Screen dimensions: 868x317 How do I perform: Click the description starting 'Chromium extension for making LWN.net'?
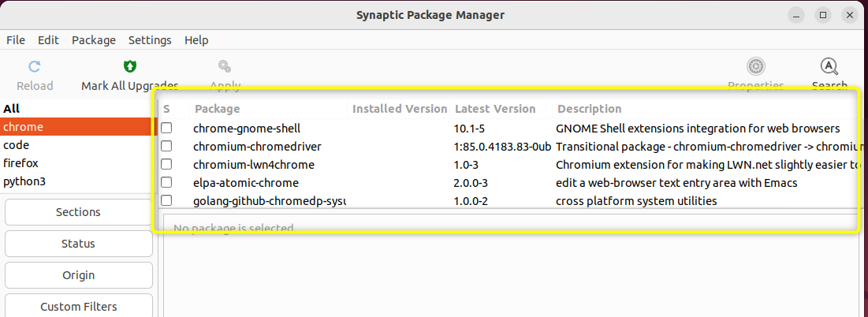click(x=709, y=164)
